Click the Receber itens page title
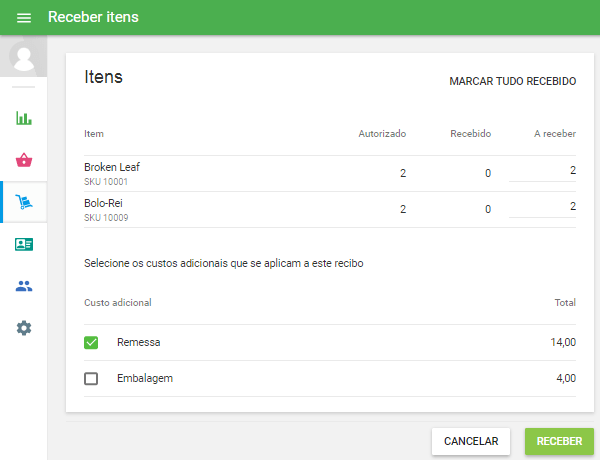The height and width of the screenshot is (460, 600). coord(93,17)
